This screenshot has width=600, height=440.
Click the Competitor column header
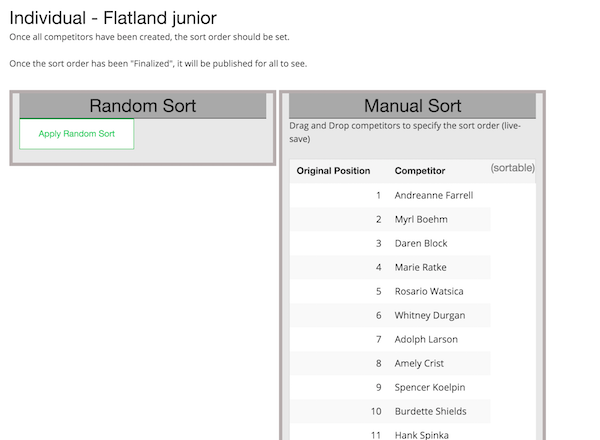[x=420, y=171]
